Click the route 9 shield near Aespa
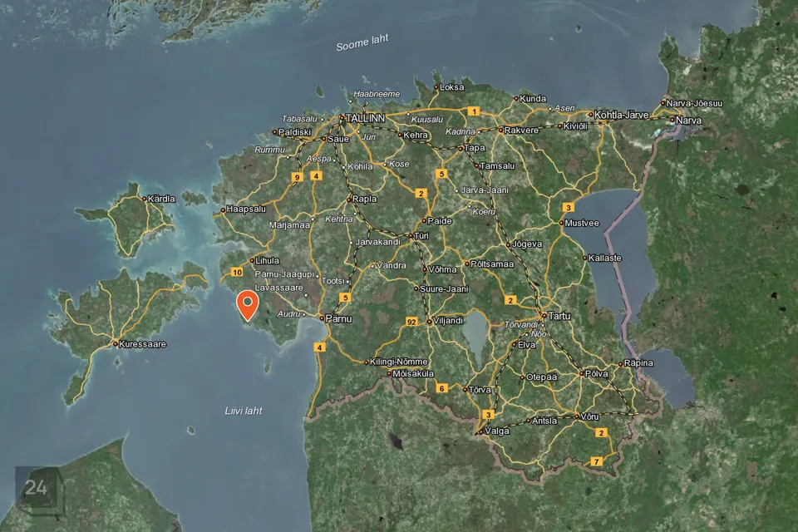Screen dimensions: 798x532 pos(297,177)
